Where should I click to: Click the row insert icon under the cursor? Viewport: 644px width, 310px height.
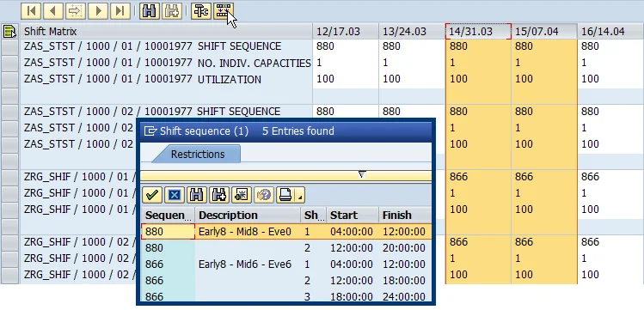(224, 11)
